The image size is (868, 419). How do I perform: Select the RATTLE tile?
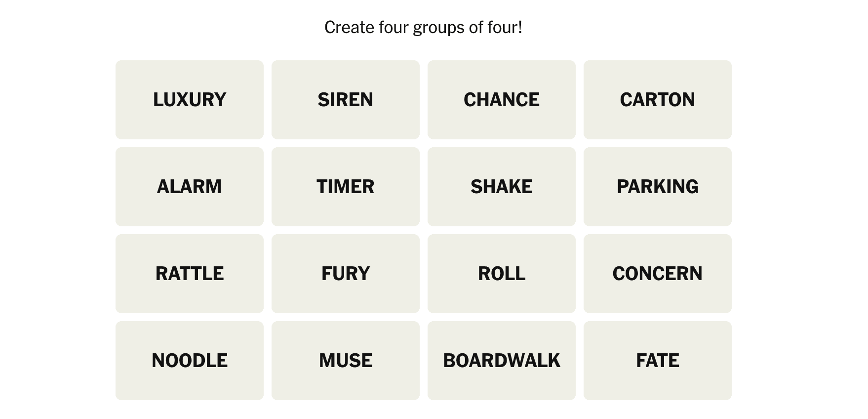[x=190, y=274]
